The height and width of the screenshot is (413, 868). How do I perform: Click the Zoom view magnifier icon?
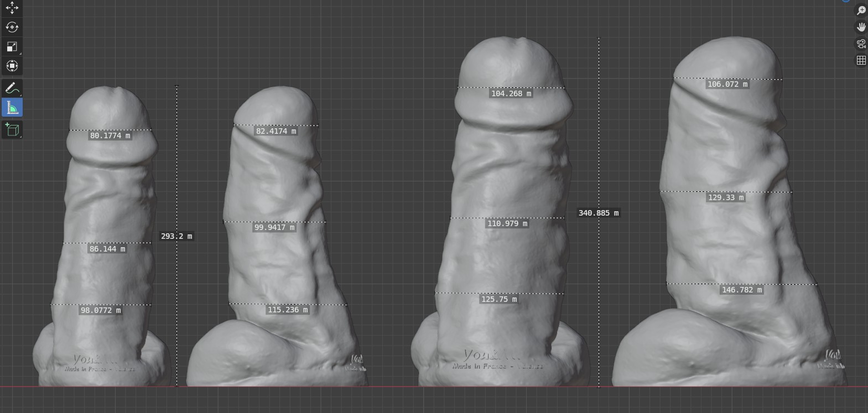[x=861, y=11]
